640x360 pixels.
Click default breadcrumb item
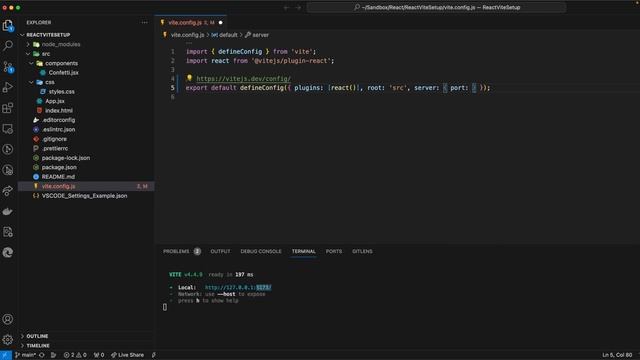click(x=228, y=35)
